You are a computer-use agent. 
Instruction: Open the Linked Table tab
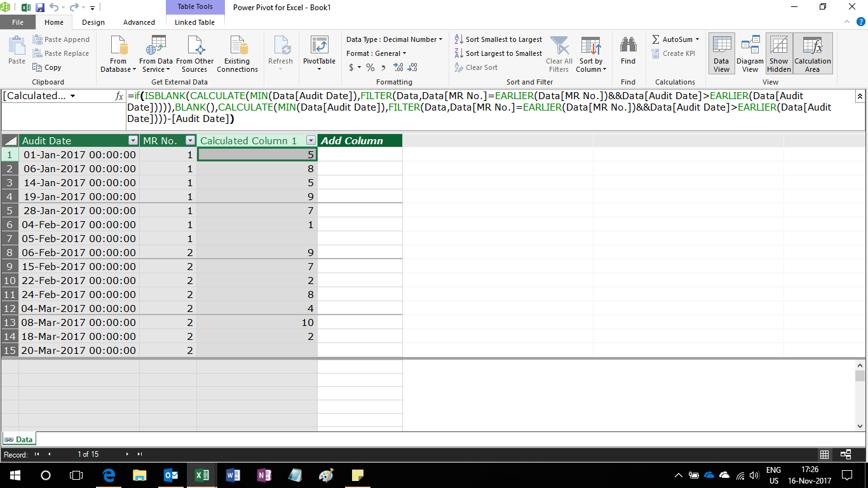point(194,22)
